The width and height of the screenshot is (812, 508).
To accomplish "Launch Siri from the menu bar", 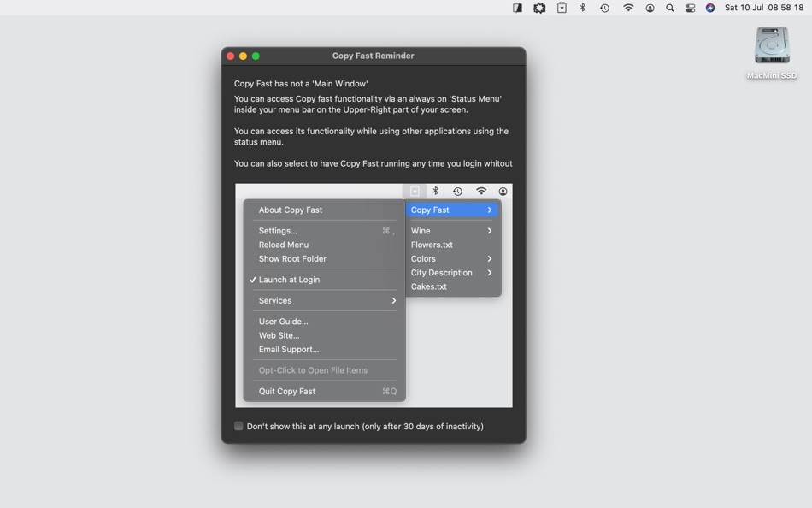I will tap(710, 8).
